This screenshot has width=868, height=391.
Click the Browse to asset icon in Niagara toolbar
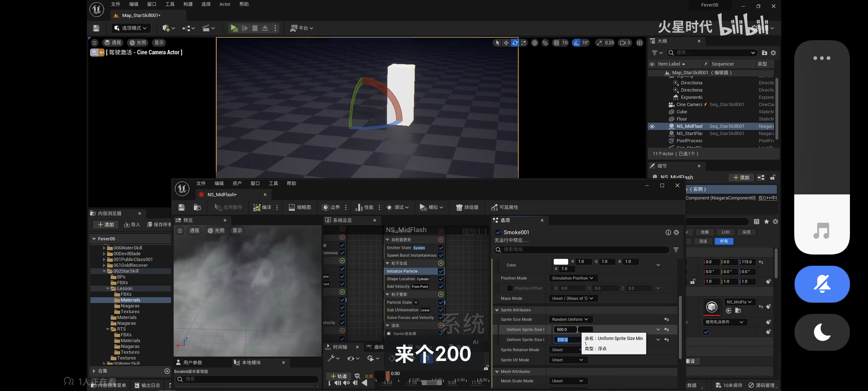pos(197,207)
